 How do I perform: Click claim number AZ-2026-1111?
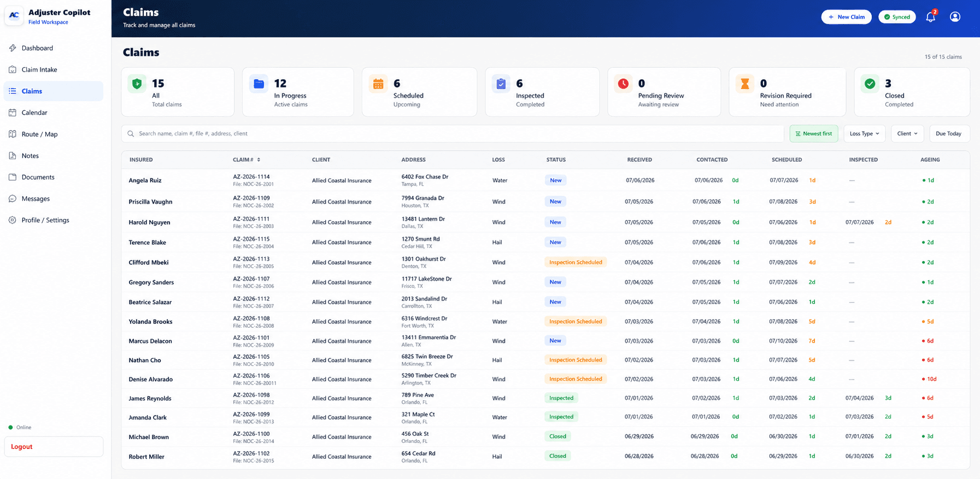point(251,219)
